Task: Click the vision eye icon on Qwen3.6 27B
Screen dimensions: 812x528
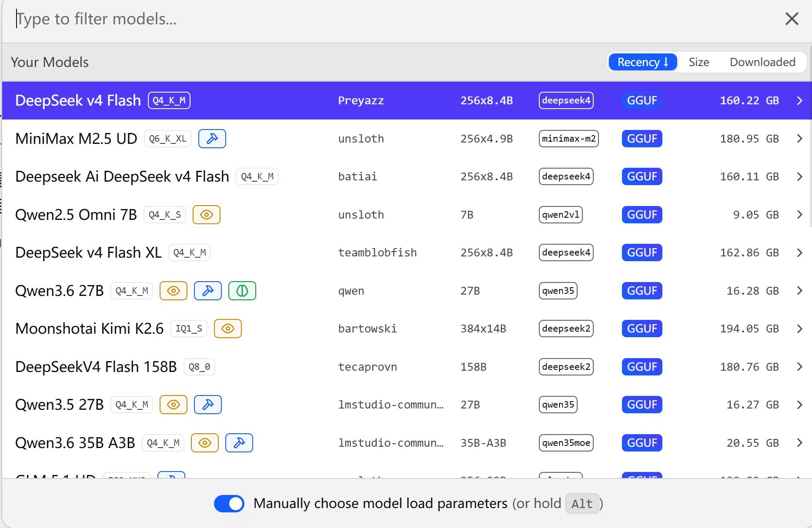Action: 174,291
